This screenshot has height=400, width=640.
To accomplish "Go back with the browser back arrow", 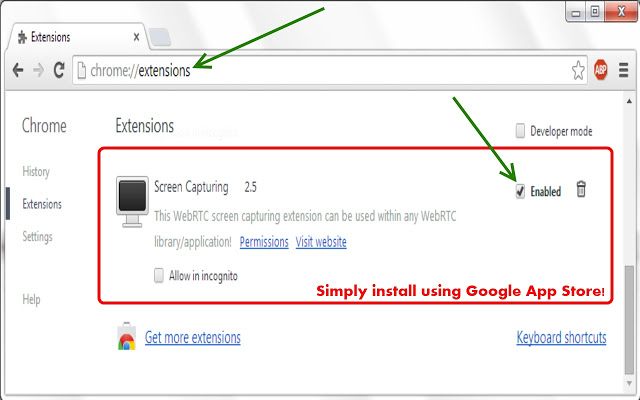I will coord(18,70).
